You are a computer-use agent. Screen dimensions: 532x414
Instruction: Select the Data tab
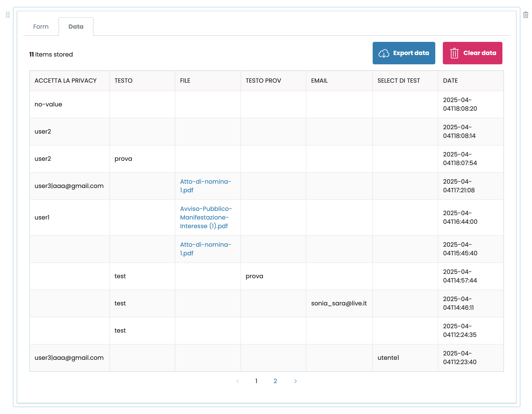tap(76, 26)
